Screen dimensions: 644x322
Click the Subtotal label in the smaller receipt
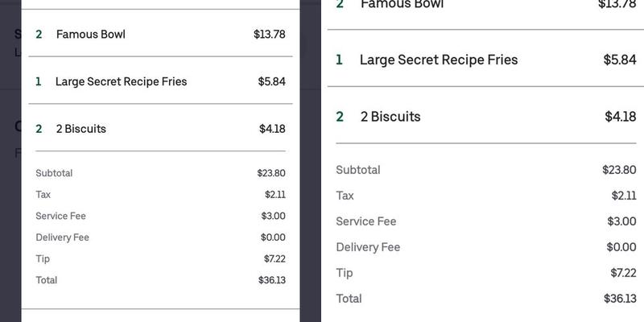(54, 173)
